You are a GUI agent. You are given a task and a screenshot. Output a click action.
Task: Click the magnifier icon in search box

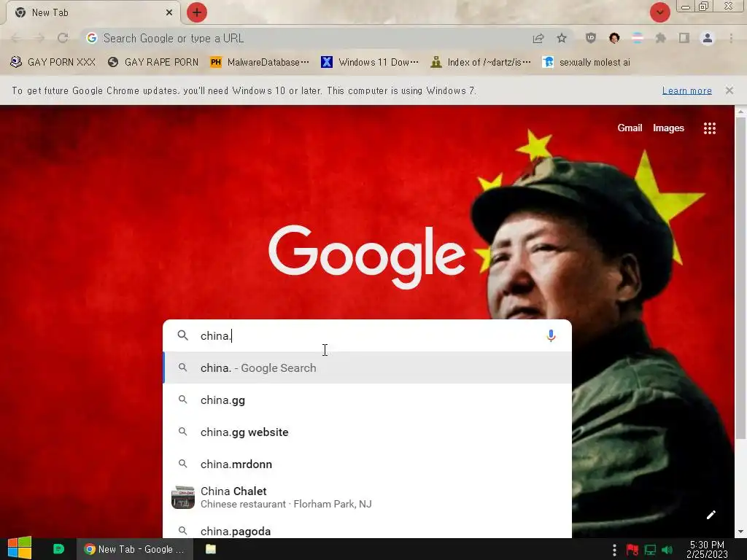(x=183, y=335)
